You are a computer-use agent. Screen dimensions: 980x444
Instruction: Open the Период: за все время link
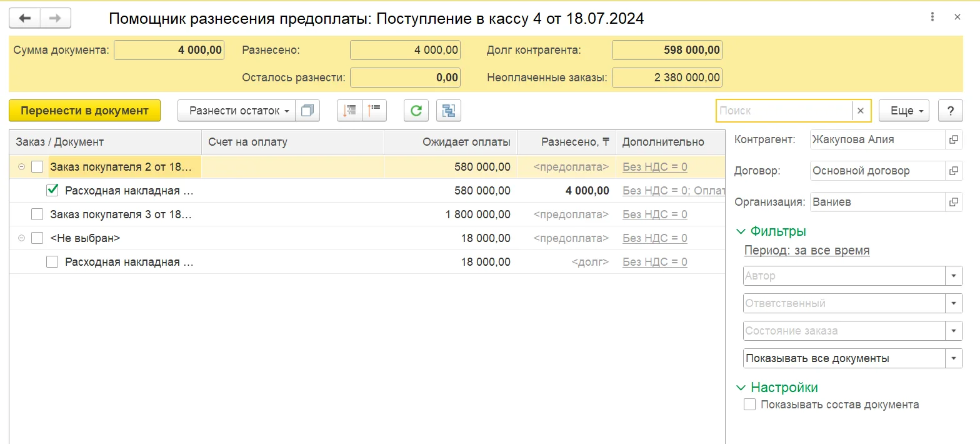807,251
